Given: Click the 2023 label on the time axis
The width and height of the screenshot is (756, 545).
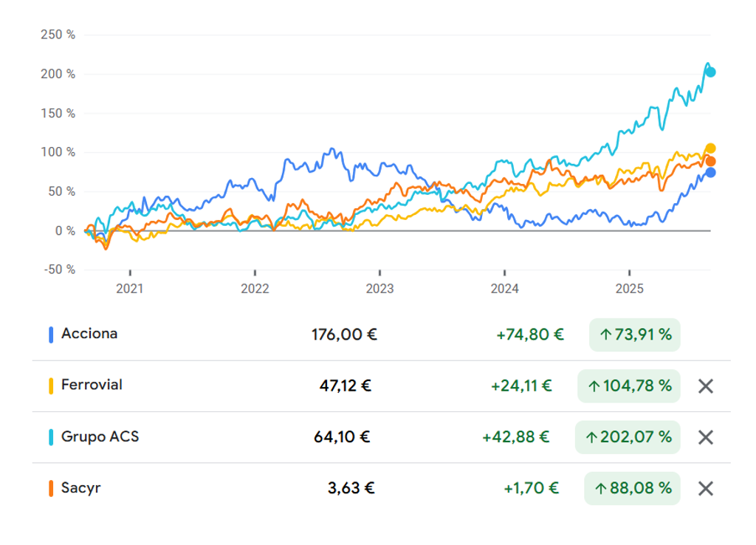Looking at the screenshot, I should pyautogui.click(x=379, y=289).
